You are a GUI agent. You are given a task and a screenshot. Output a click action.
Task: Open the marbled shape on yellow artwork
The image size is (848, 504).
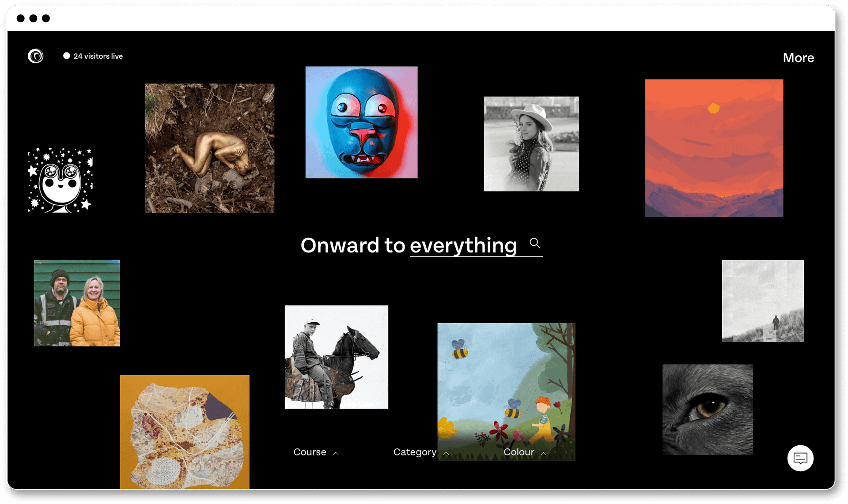(x=185, y=432)
